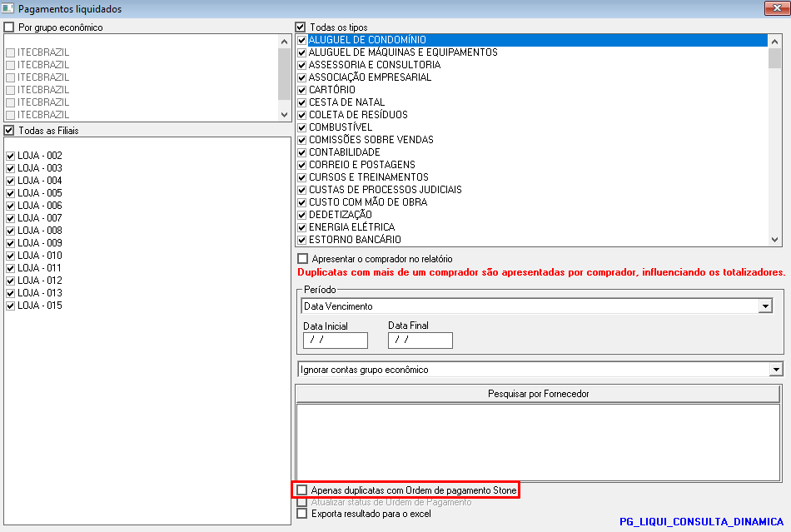791x532 pixels.
Task: Toggle LOJA - 012 checkbox
Action: (11, 281)
